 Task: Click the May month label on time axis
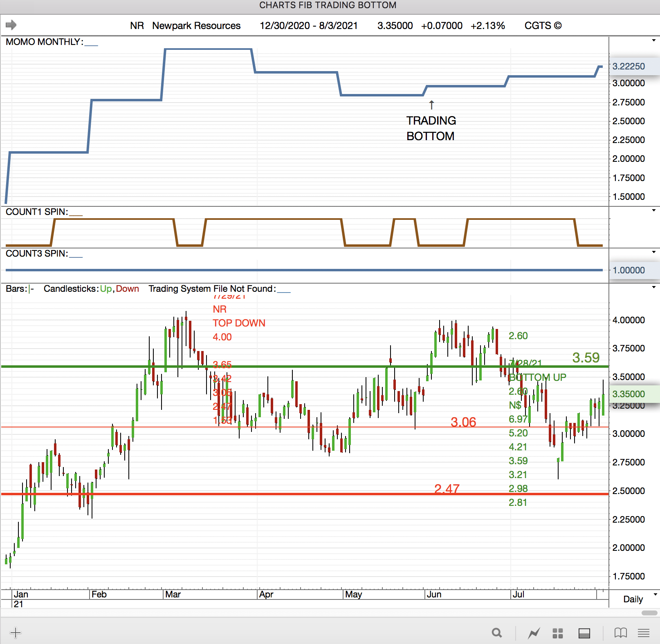(354, 594)
